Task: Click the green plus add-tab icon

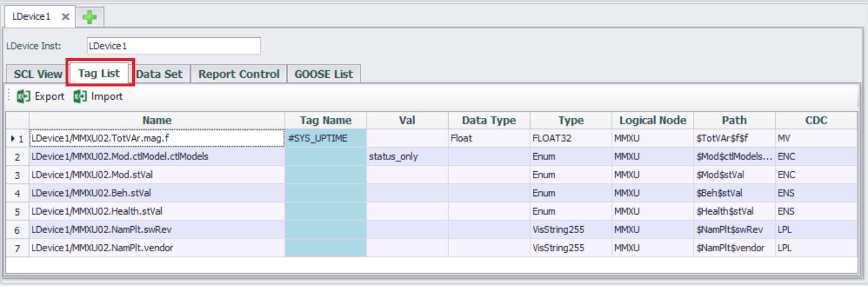Action: [x=89, y=17]
